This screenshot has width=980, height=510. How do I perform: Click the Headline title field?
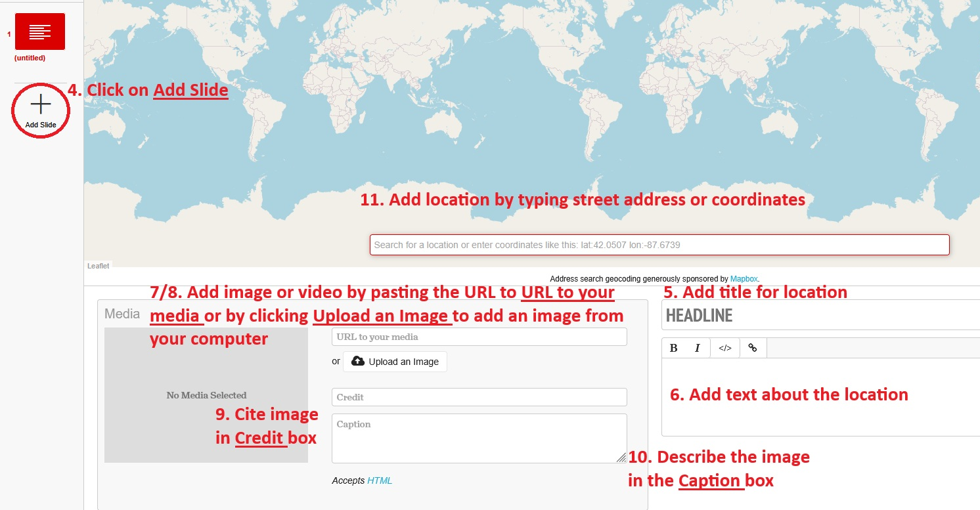pyautogui.click(x=821, y=316)
